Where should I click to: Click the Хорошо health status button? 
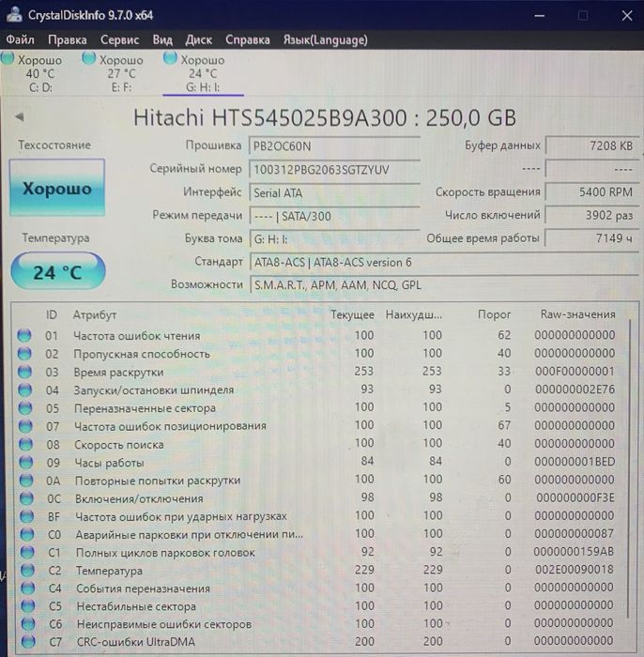57,188
